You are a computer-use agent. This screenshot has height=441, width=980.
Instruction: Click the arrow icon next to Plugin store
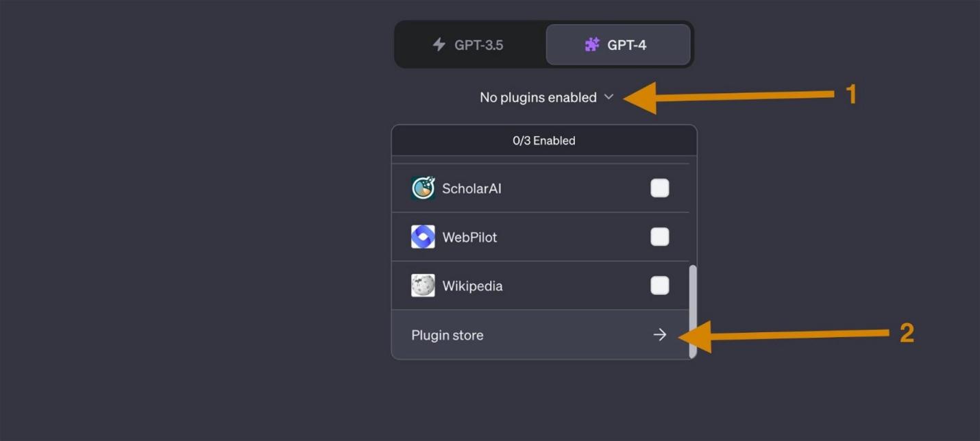(x=659, y=335)
